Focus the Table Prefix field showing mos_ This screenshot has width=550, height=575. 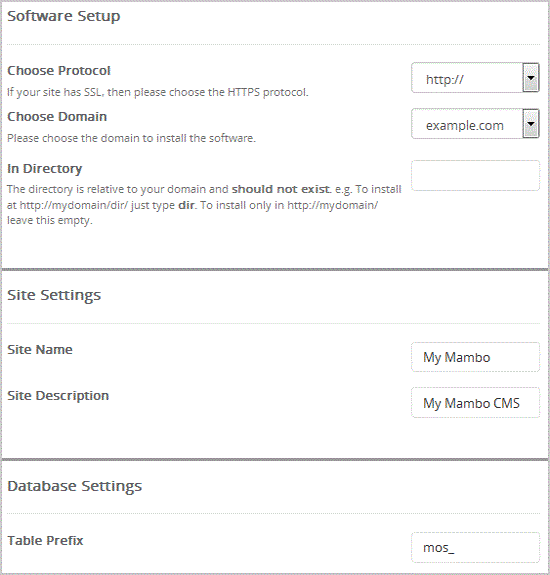475,547
